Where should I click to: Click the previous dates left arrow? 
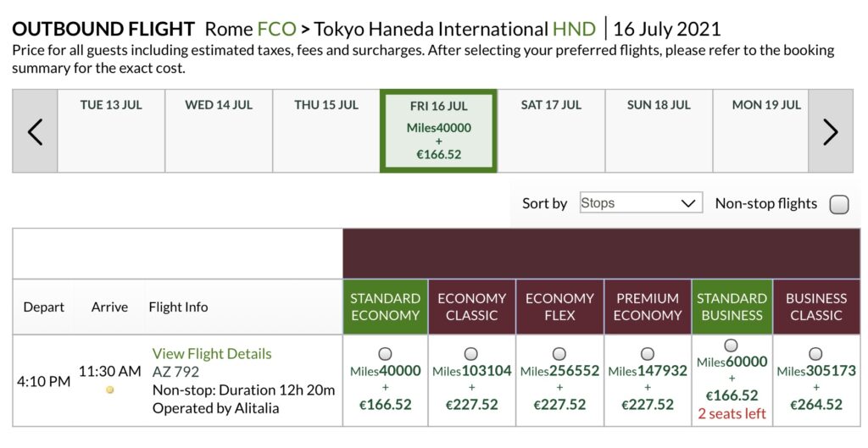(35, 131)
